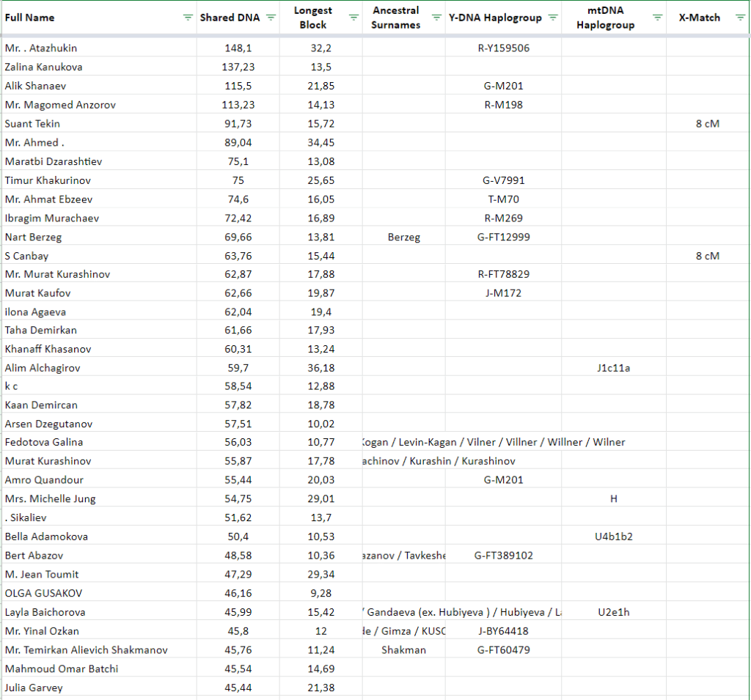Click the Longest Block filter icon
Image resolution: width=751 pixels, height=700 pixels.
coord(353,18)
